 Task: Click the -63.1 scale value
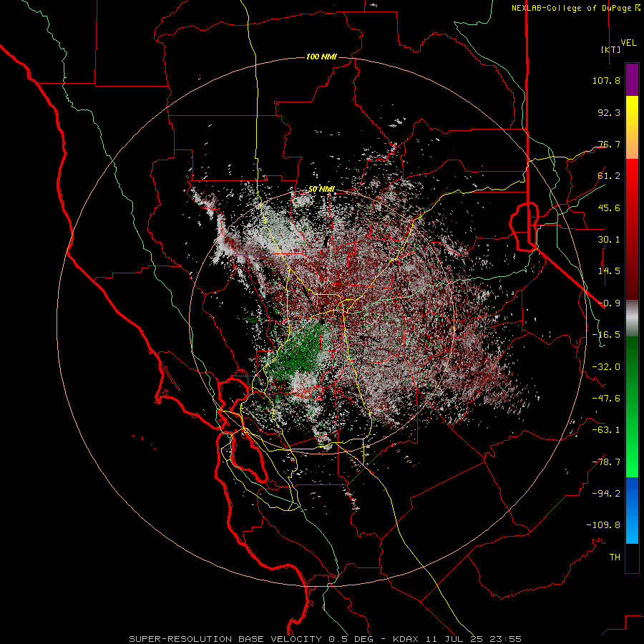coord(606,430)
